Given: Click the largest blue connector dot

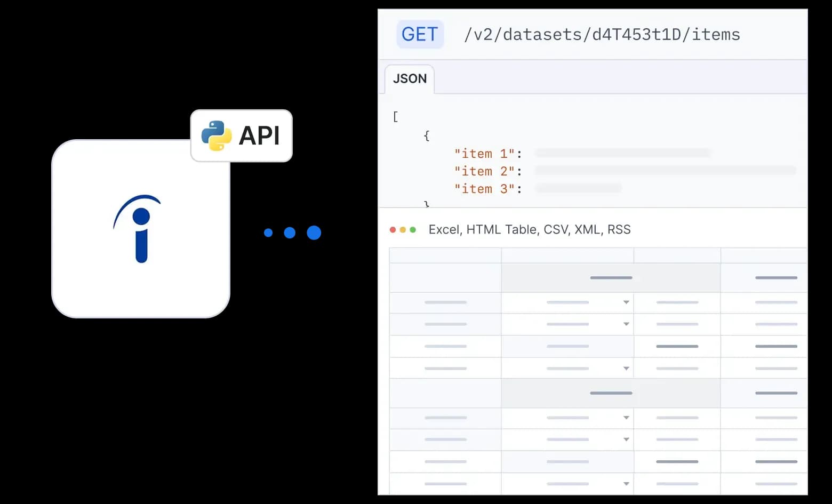Looking at the screenshot, I should click(314, 233).
